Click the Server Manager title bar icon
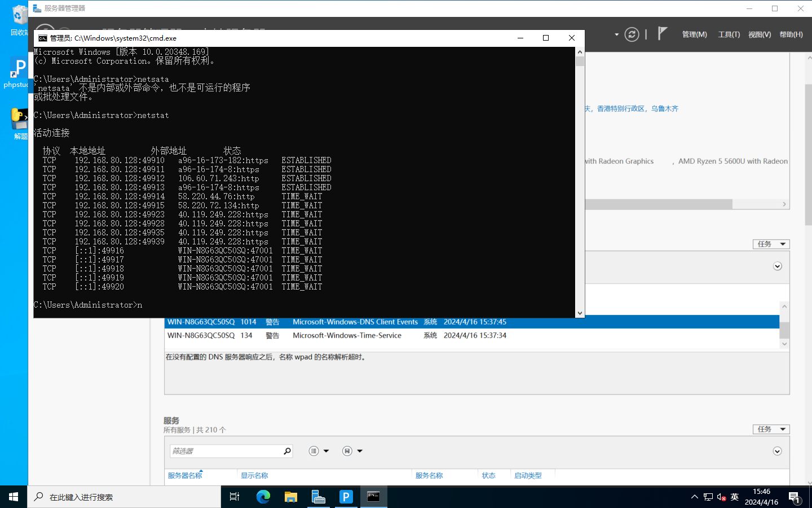This screenshot has width=812, height=508. [37, 8]
